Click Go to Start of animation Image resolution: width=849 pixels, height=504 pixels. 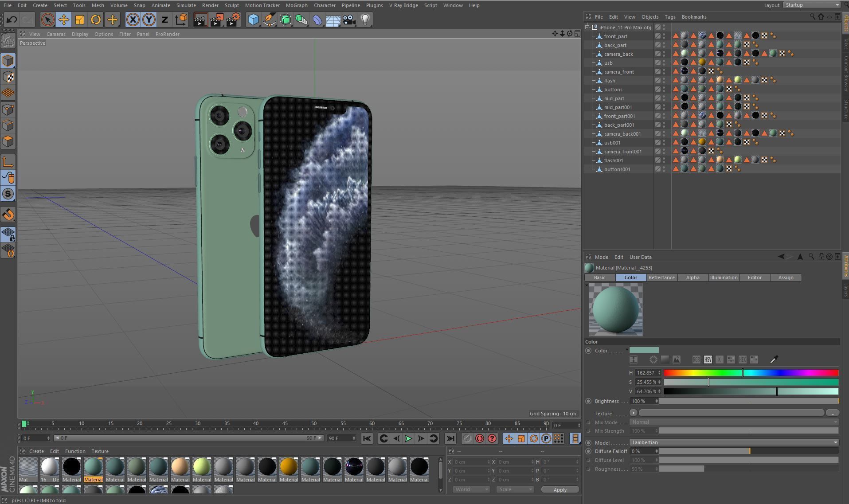click(367, 438)
